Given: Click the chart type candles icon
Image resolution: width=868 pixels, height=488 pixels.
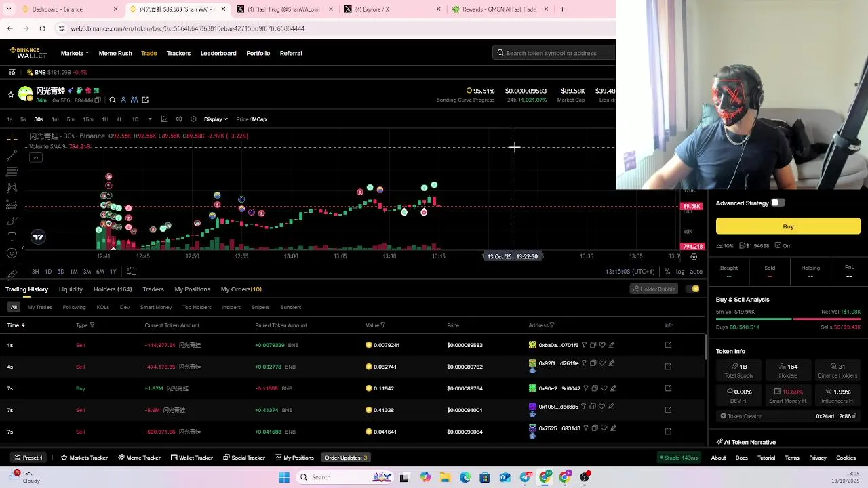Looking at the screenshot, I should click(x=179, y=119).
